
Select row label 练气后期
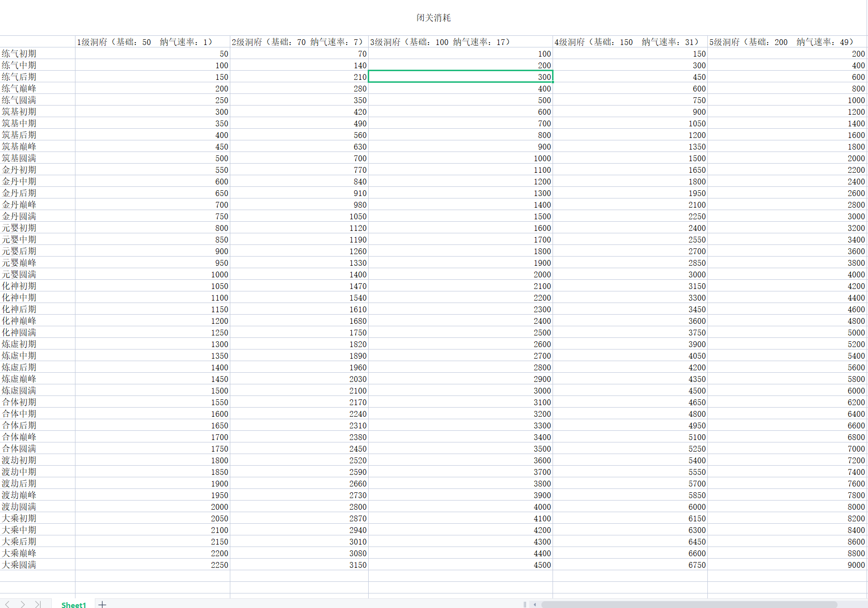[37, 76]
